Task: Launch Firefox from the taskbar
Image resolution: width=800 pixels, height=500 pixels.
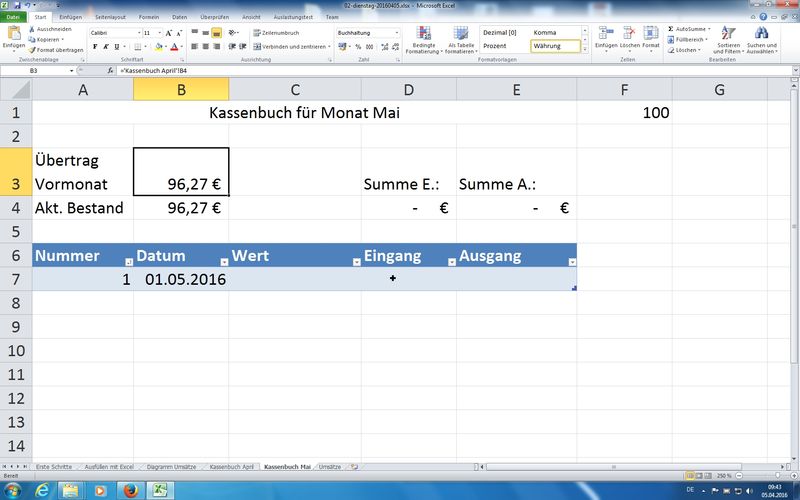Action: pos(129,490)
